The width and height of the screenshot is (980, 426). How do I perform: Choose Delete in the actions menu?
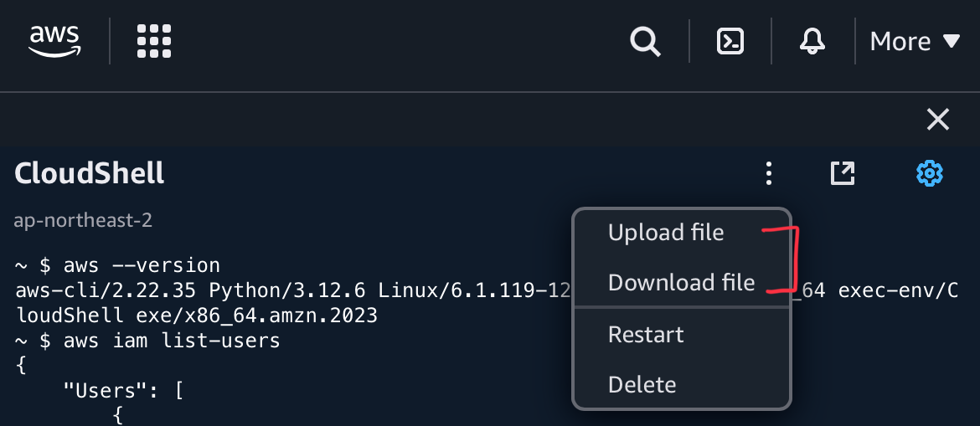tap(642, 384)
